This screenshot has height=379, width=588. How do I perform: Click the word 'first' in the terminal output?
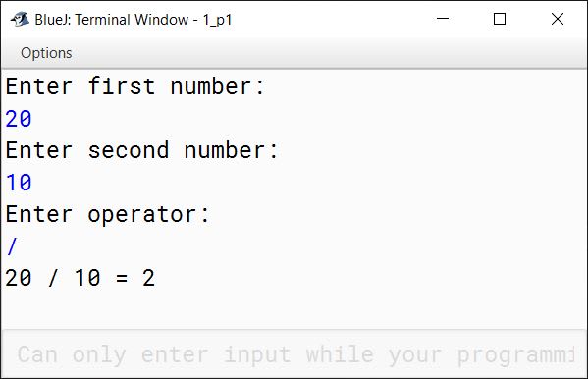(122, 86)
